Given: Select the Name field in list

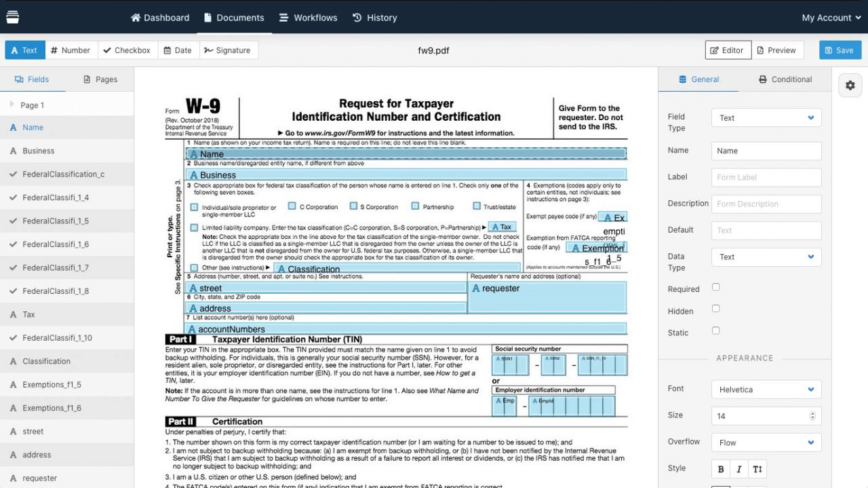Looking at the screenshot, I should pos(66,128).
